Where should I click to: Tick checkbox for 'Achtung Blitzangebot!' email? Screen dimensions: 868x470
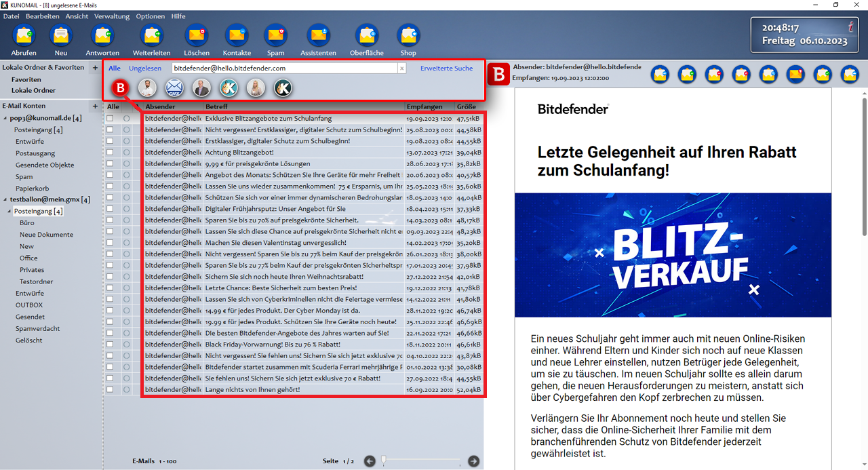[110, 152]
